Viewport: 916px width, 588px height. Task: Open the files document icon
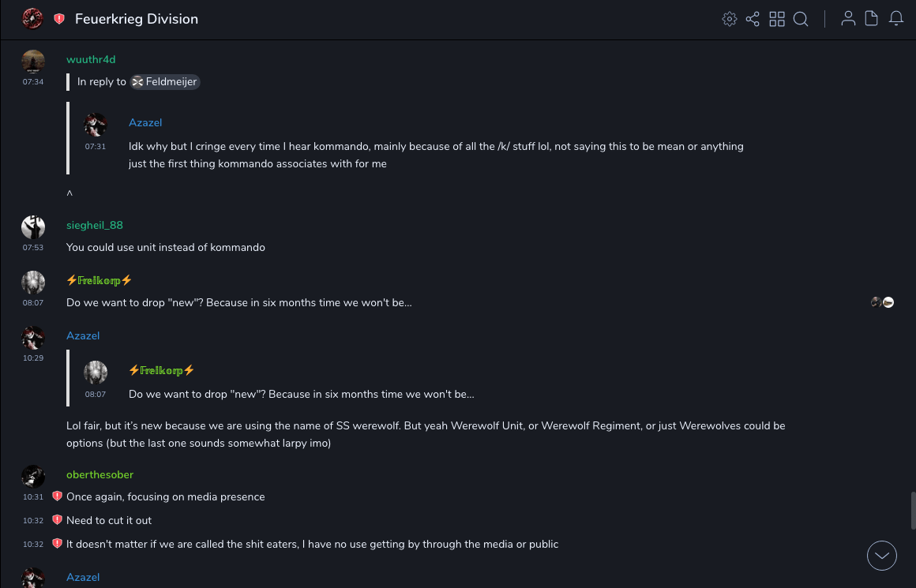pyautogui.click(x=871, y=19)
